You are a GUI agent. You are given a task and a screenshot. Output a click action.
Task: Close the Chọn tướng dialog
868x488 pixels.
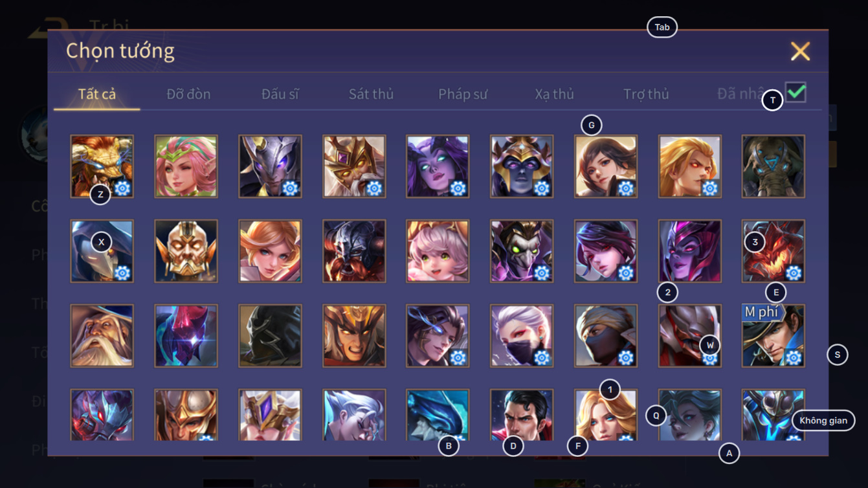tap(800, 51)
